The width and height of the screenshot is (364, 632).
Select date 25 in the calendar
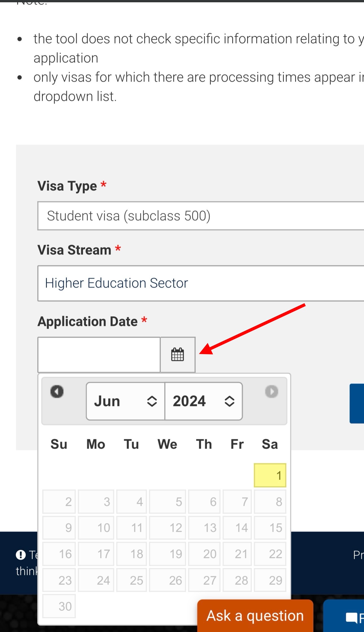coord(131,580)
